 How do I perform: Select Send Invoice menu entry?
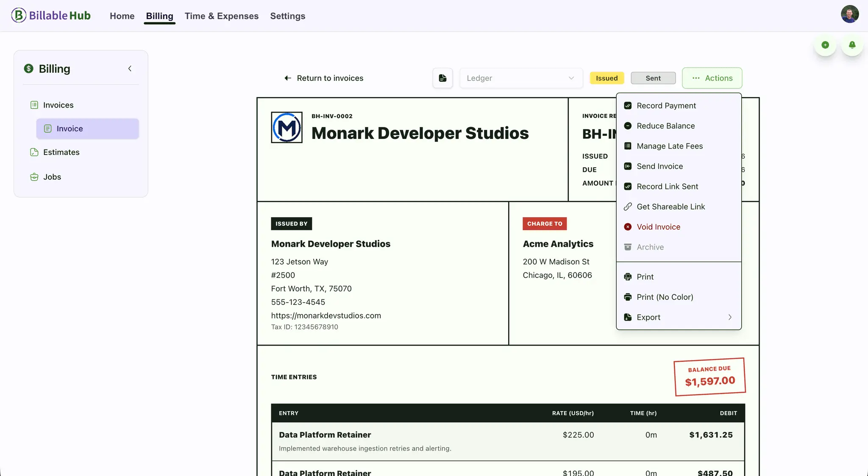tap(679, 166)
